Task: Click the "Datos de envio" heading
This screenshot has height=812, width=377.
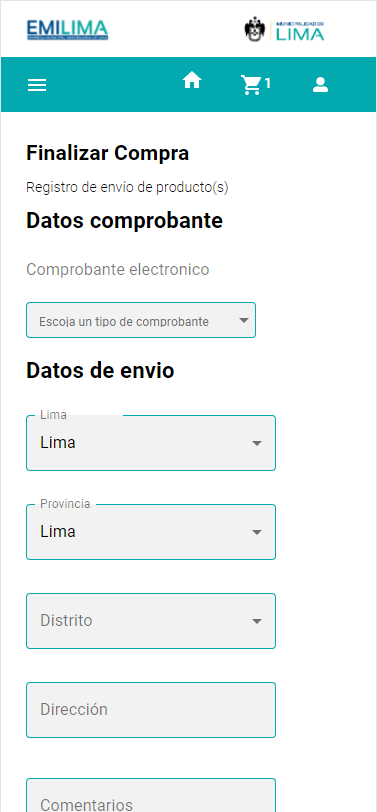Action: click(x=100, y=371)
